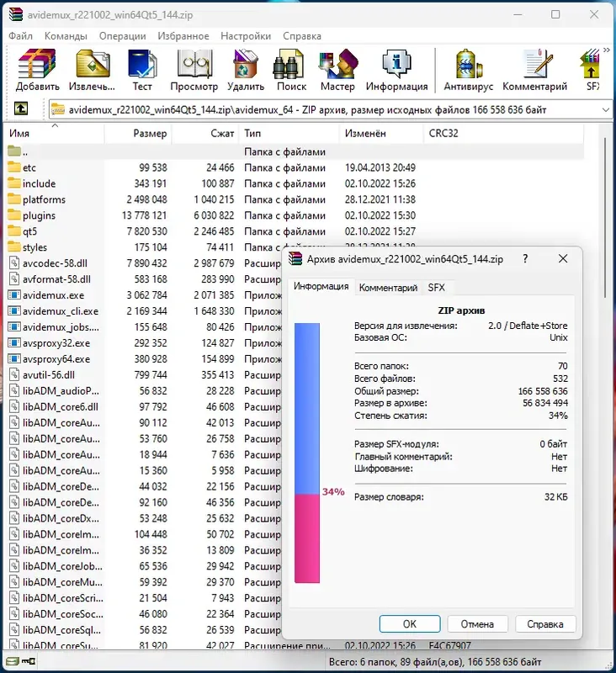Sort by the Сжат column header

(x=205, y=134)
